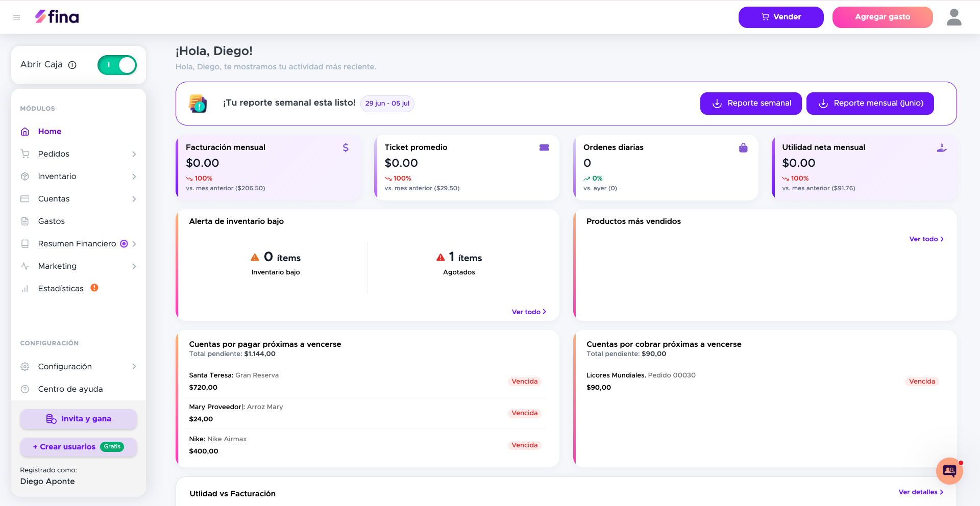
Task: Expand the Resumen Financiero chevron
Action: [x=134, y=244]
